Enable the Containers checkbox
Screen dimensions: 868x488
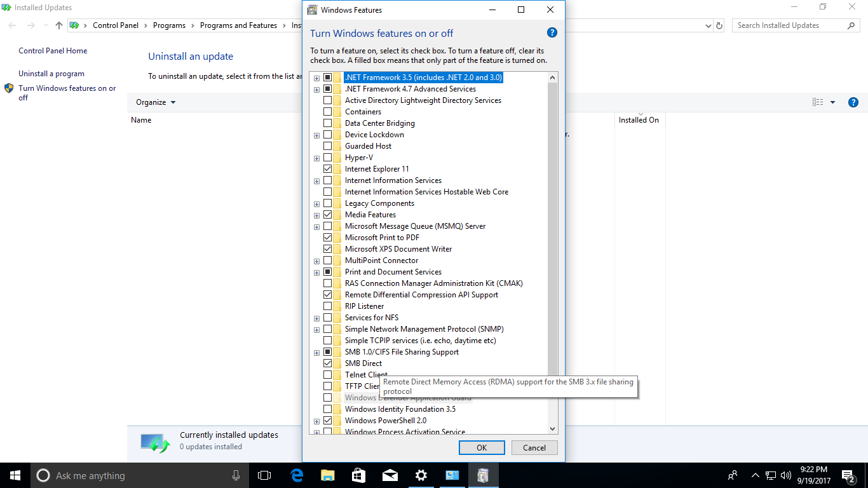pos(327,112)
